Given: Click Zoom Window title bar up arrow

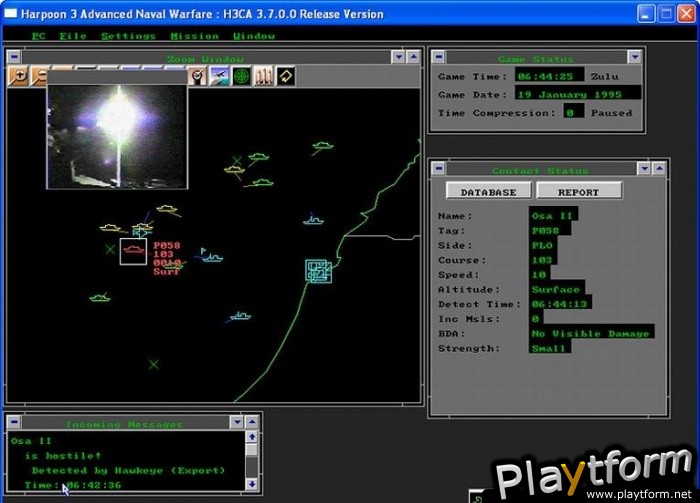Looking at the screenshot, I should tap(413, 57).
